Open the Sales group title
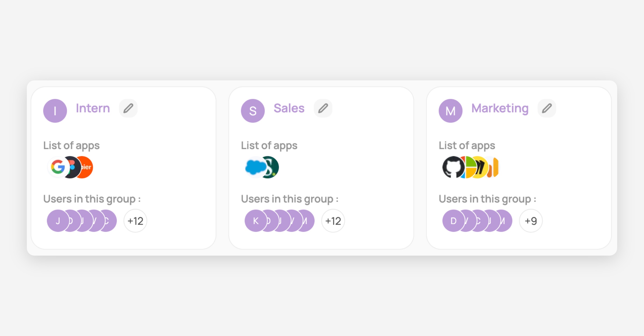Screen dimensions: 644x336 tap(289, 108)
